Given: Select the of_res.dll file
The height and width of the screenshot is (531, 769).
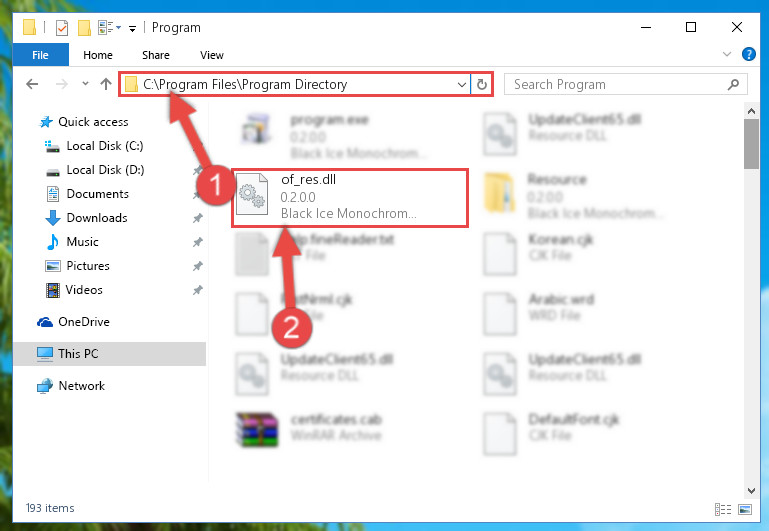Looking at the screenshot, I should pos(350,198).
